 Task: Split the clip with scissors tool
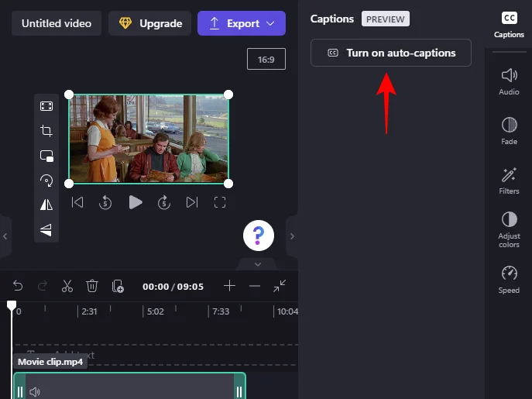(x=67, y=286)
